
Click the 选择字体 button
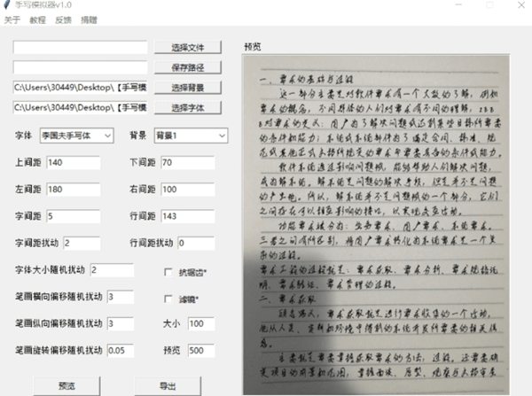pos(188,108)
